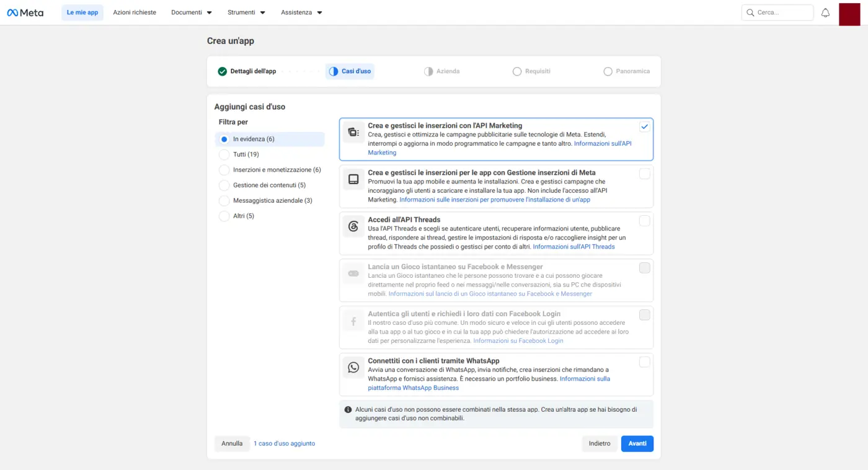Go to the Azienda step
The width and height of the screenshot is (868, 470).
441,71
